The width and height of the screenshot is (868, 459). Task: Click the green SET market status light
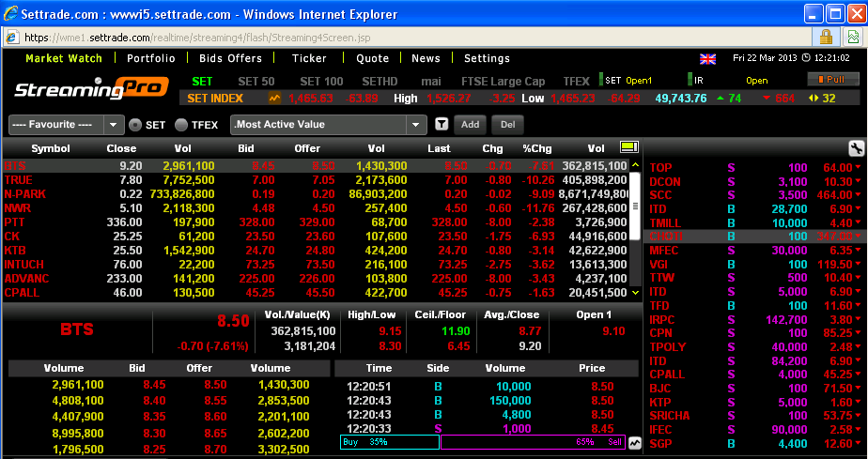point(601,80)
